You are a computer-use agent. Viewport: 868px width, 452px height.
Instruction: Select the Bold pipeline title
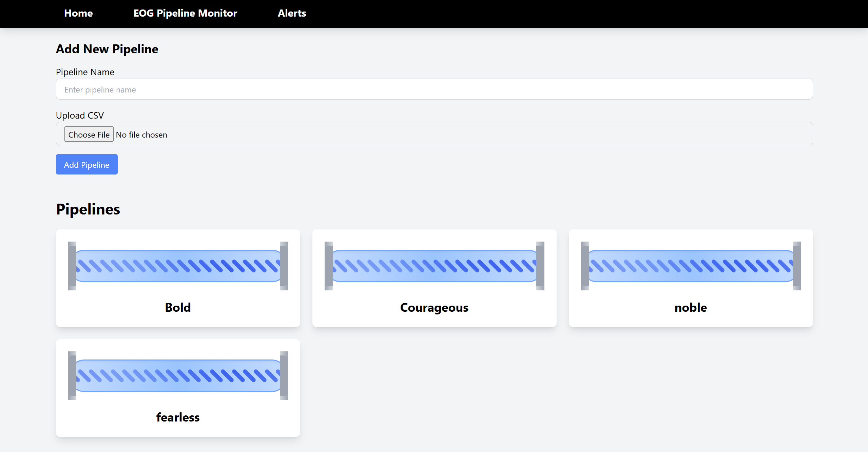(x=178, y=308)
